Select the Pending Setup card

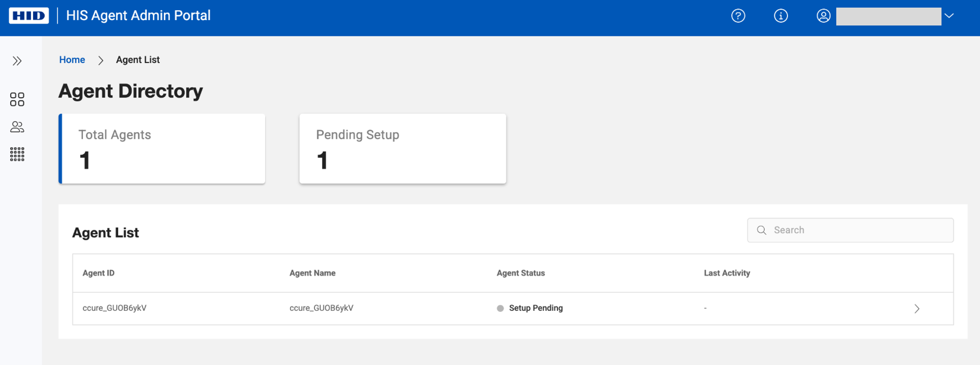402,149
